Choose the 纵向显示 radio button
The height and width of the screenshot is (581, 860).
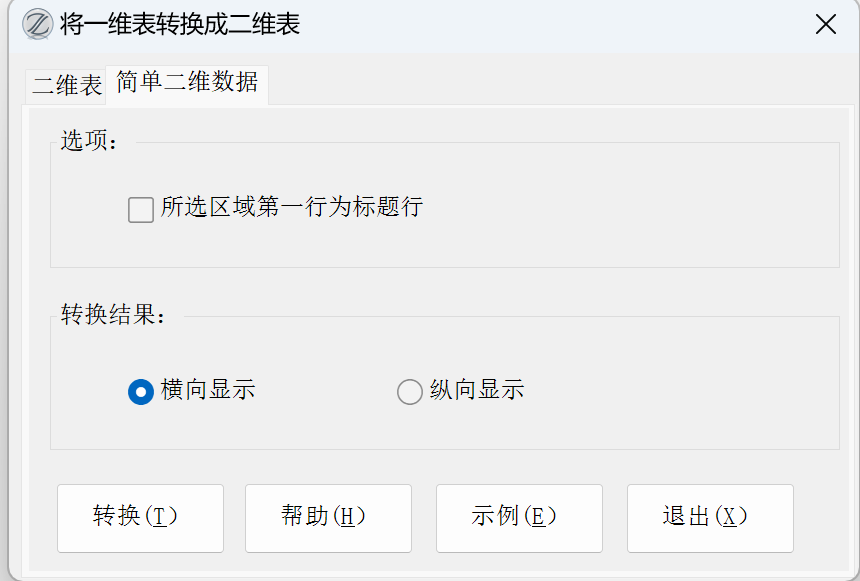point(409,391)
